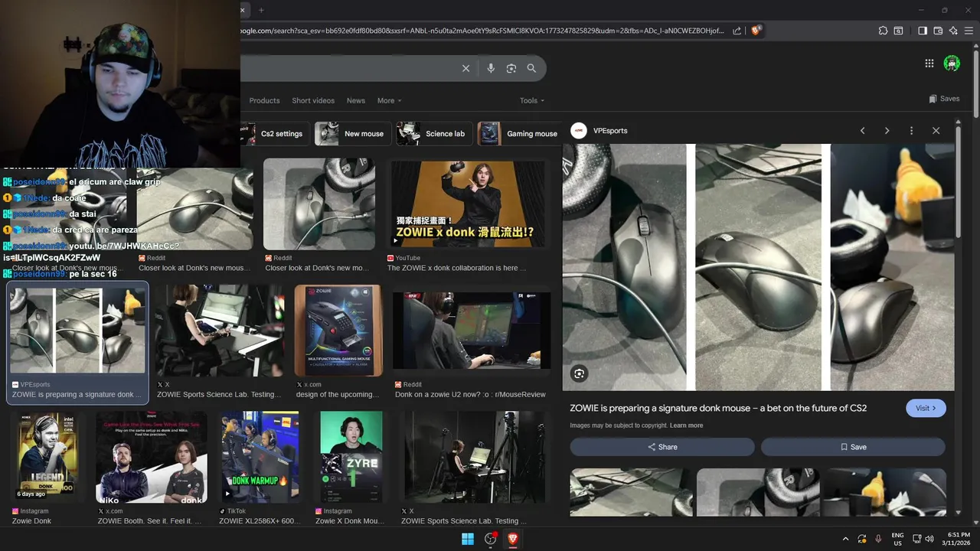Open the clock showing 6:51 PM

tap(959, 539)
